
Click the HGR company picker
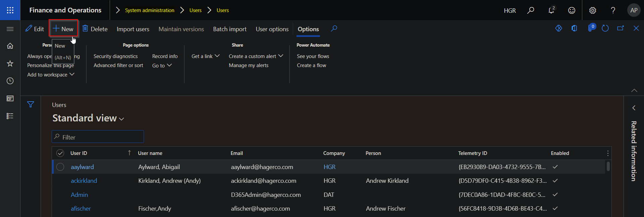[510, 10]
